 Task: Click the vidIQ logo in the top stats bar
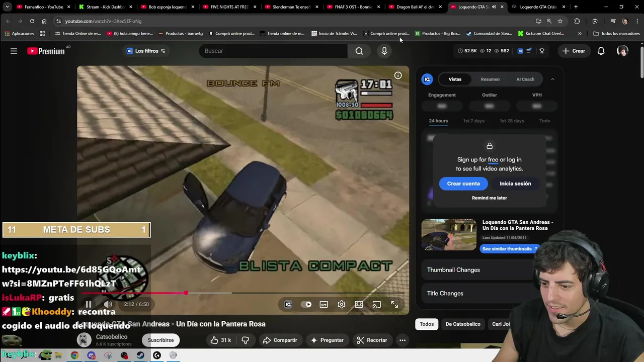[520, 51]
